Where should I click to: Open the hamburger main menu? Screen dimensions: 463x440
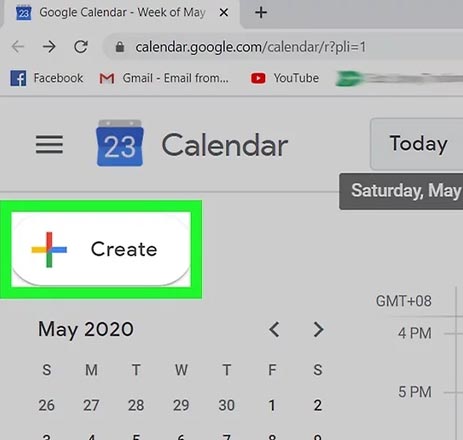(x=49, y=144)
